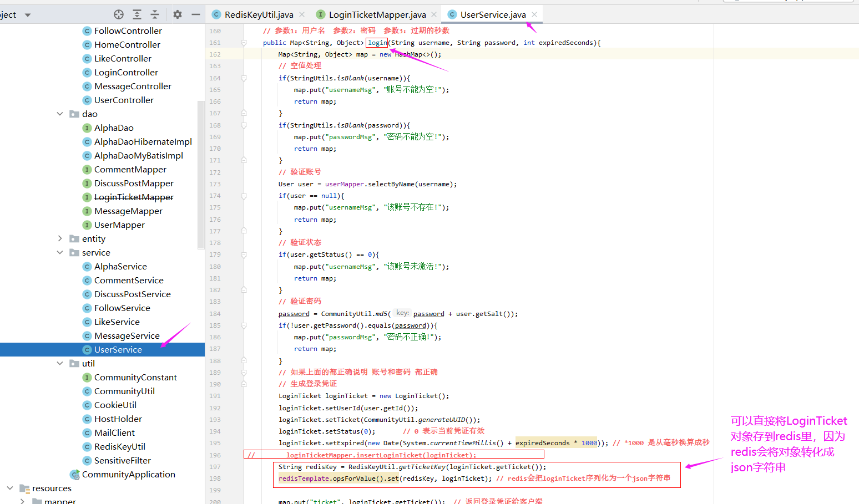Screen dimensions: 859x504
Task: Open FollowController class in tree
Action: coord(128,30)
